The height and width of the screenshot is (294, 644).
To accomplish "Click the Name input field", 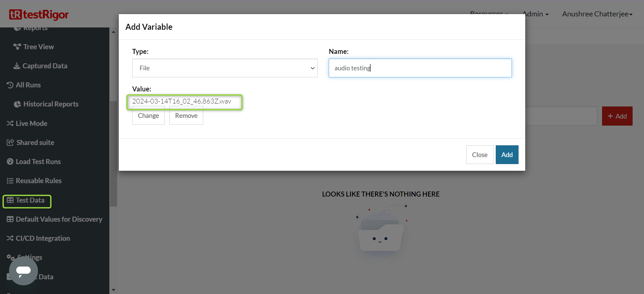I will point(420,68).
